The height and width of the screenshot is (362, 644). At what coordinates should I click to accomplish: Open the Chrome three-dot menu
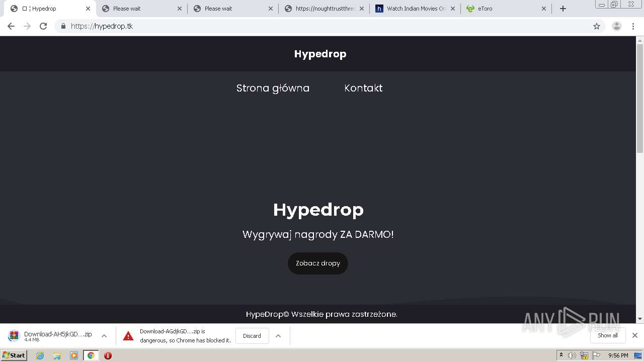[633, 26]
